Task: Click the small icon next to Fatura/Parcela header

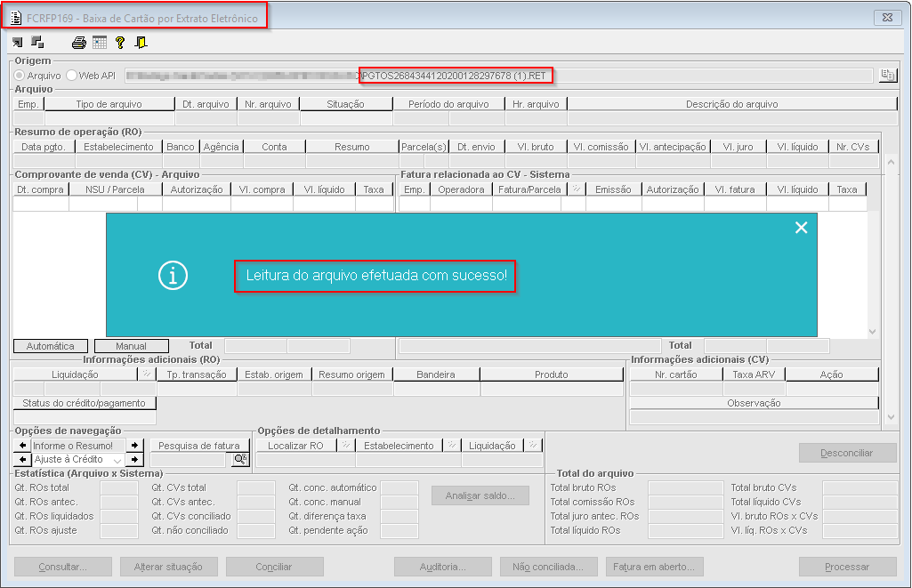Action: (577, 189)
